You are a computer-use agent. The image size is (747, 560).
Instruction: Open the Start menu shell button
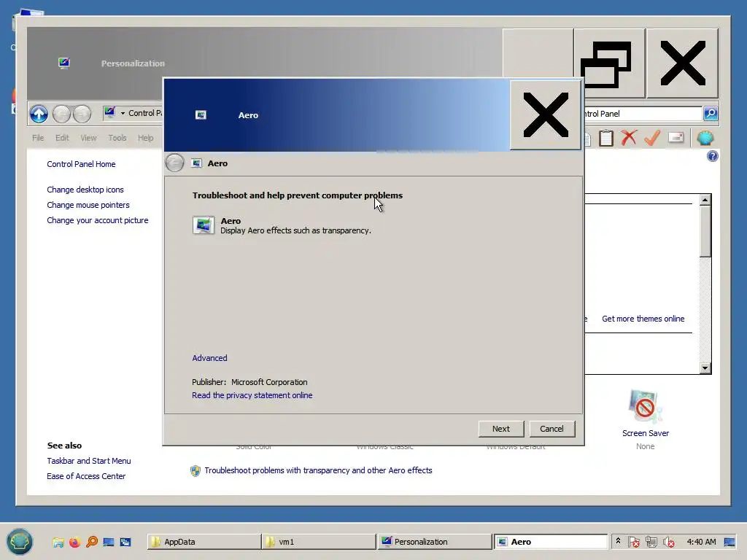(x=20, y=542)
